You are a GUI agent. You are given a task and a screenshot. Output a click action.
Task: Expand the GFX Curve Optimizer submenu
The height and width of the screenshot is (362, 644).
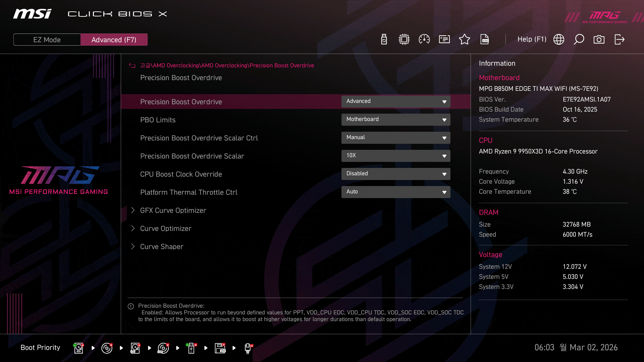[173, 210]
